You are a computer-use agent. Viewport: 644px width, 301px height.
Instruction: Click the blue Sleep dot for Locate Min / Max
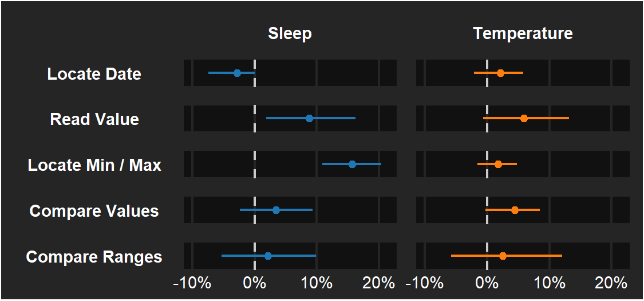(352, 164)
